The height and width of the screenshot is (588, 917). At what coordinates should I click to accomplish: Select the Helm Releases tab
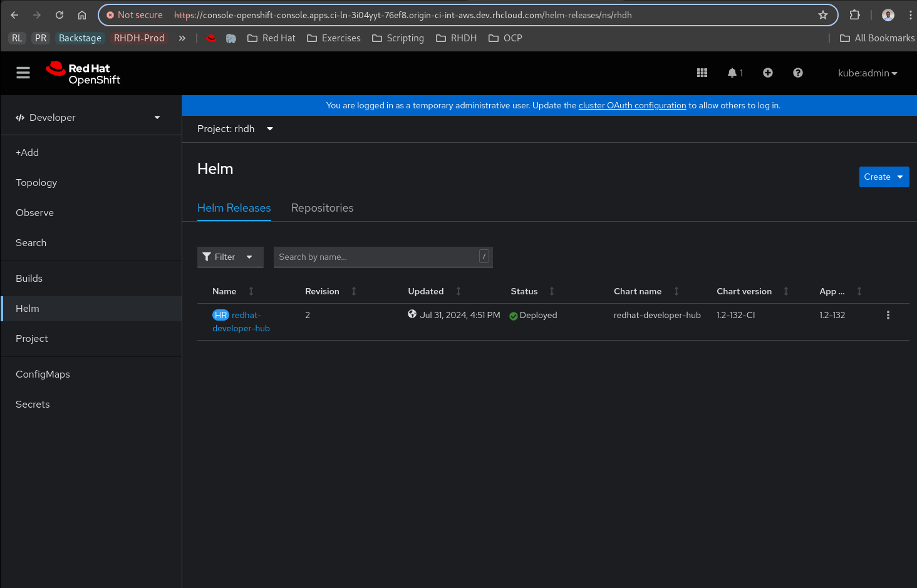(x=234, y=208)
